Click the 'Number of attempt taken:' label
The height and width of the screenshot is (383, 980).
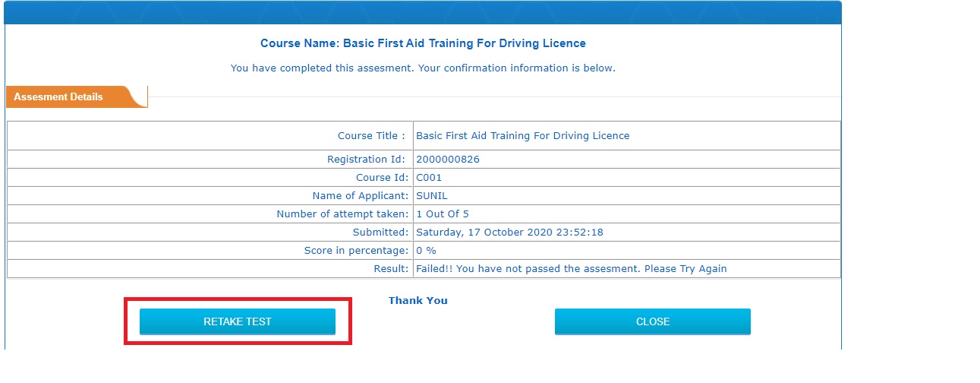pyautogui.click(x=342, y=214)
